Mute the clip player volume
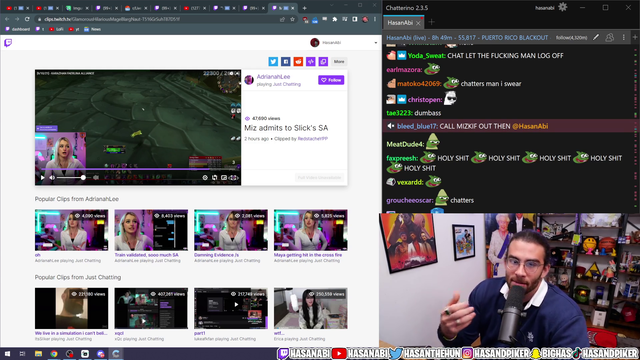This screenshot has width=640, height=360. [x=52, y=178]
